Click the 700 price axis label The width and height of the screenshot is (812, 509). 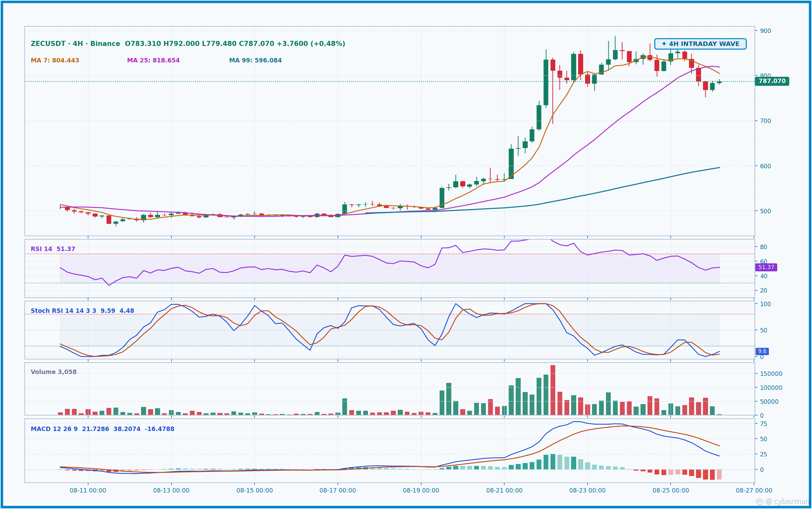(x=765, y=121)
